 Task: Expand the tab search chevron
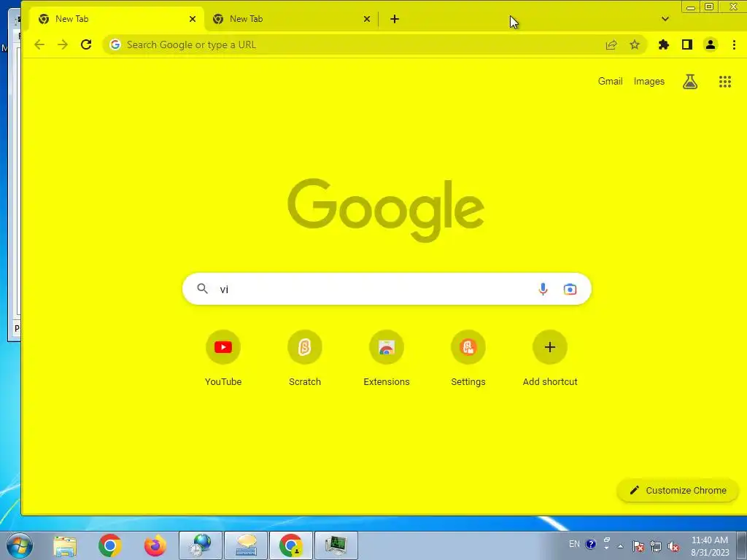point(665,19)
